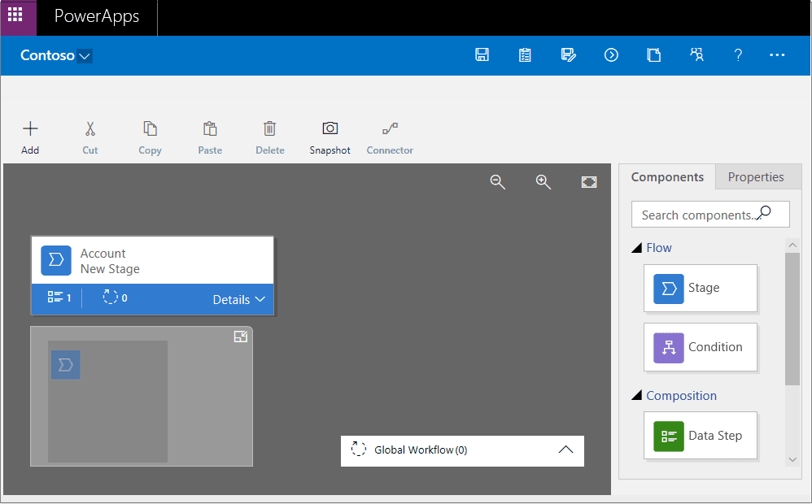The width and height of the screenshot is (812, 504).
Task: Click Add in the toolbar
Action: click(x=30, y=137)
